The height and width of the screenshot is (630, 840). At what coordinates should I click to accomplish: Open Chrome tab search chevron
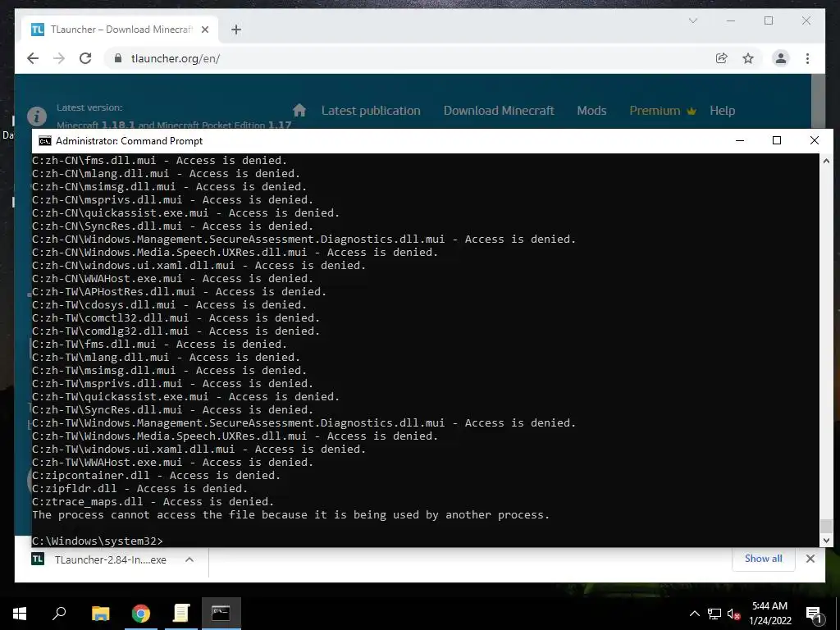692,21
